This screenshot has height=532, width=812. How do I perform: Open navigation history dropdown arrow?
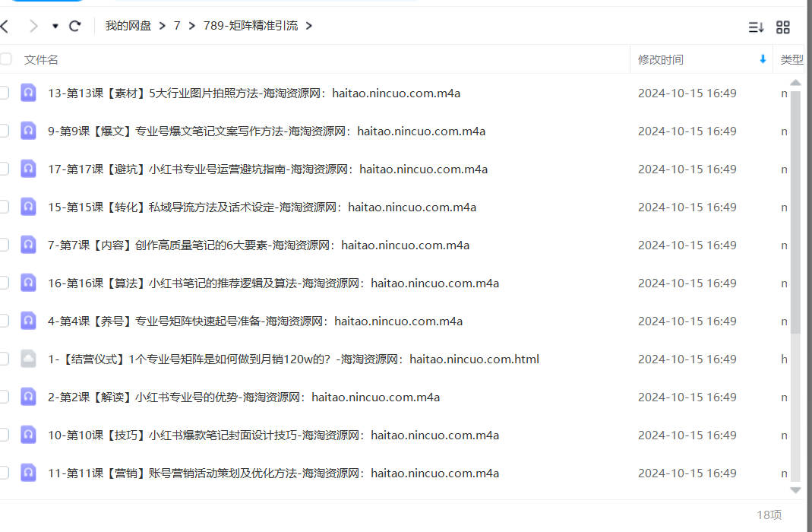point(55,26)
